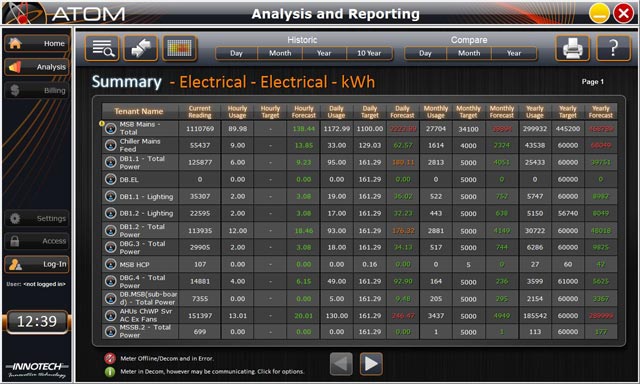Select Compare Month view
The width and height of the screenshot is (640, 384).
point(469,53)
